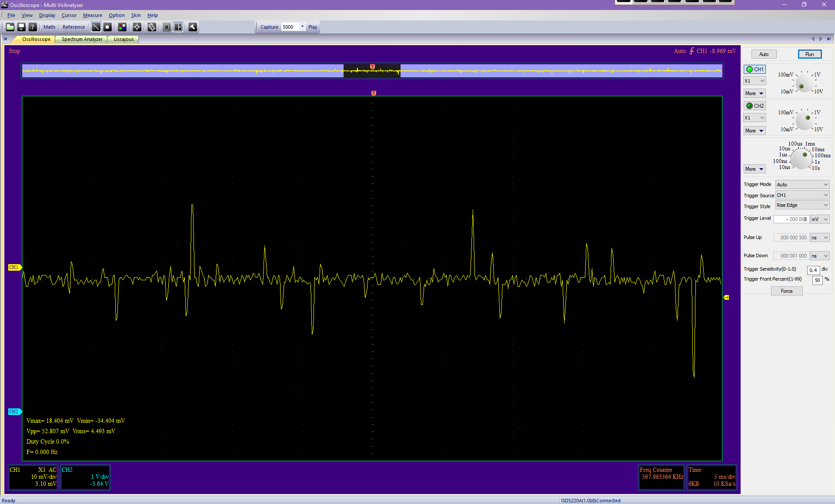The image size is (835, 504).
Task: Toggle the CH2 channel enable button
Action: coord(755,106)
